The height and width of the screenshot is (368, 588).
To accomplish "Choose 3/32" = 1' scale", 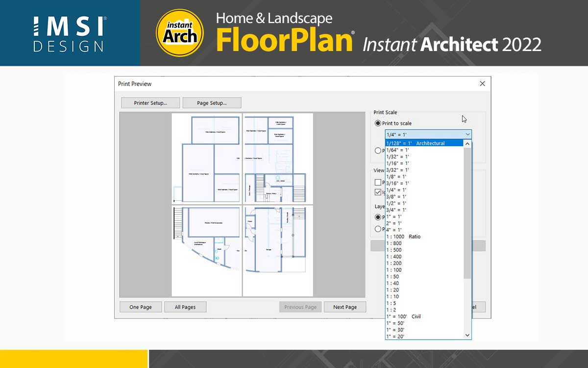I will (x=424, y=170).
